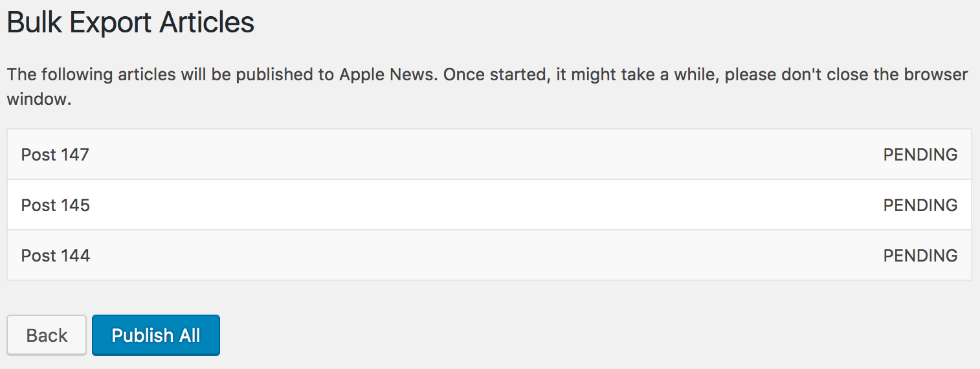Select the Post 145 label
The height and width of the screenshot is (369, 980).
pos(56,205)
